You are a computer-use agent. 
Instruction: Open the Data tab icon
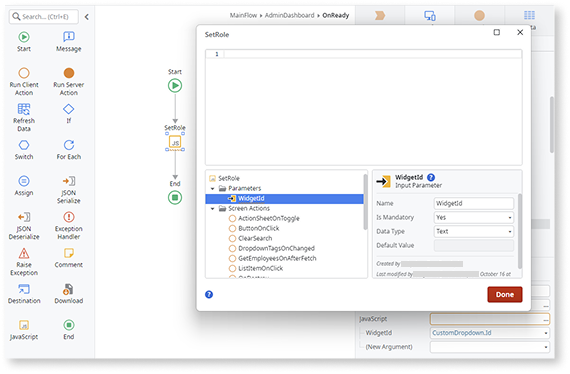529,15
